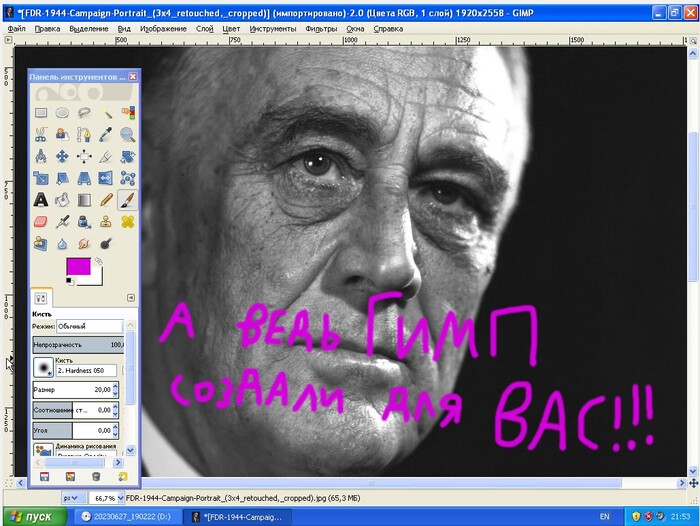This screenshot has height=526, width=700.
Task: Switch to the Tool Options tab
Action: click(x=41, y=298)
